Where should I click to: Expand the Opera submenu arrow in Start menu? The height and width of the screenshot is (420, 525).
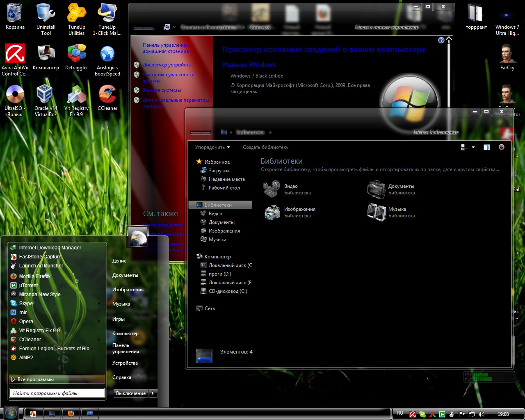[x=99, y=322]
